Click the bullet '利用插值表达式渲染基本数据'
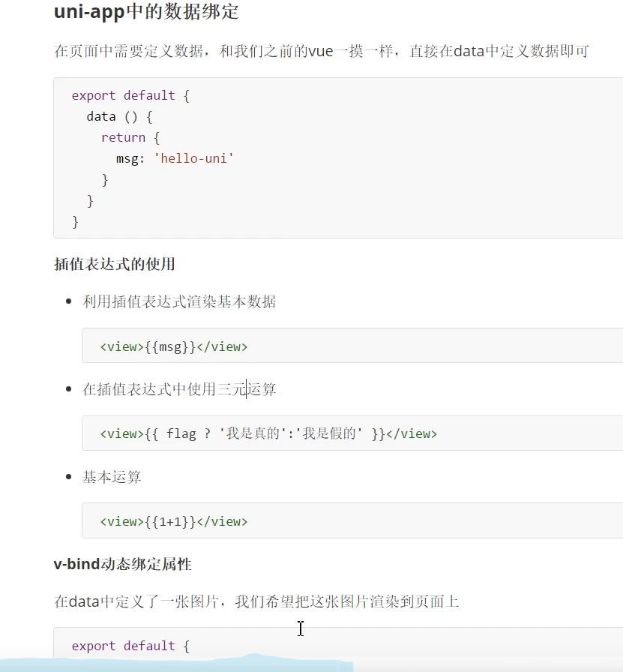The image size is (623, 672). (179, 301)
